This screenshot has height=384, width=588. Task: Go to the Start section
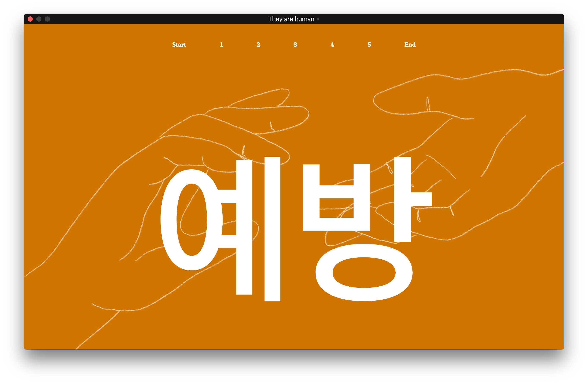(x=179, y=44)
